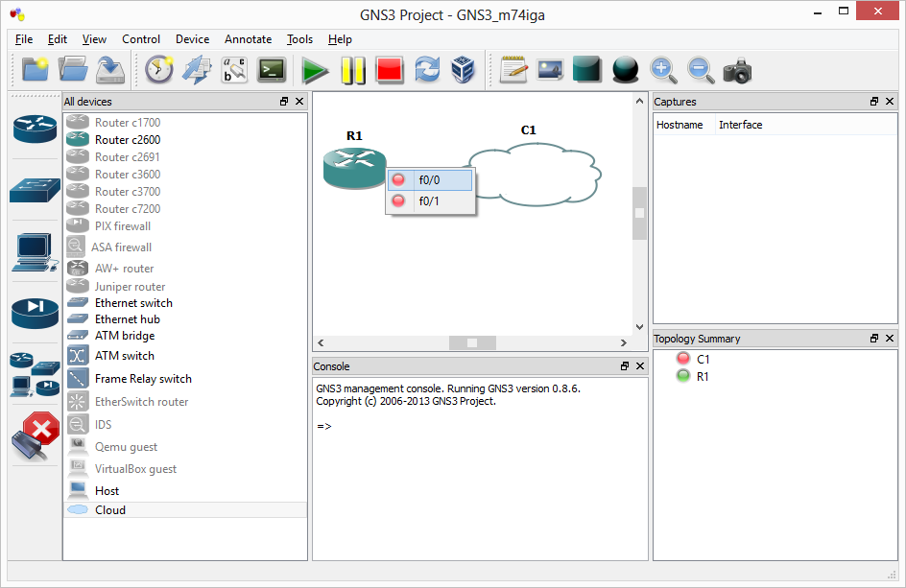Stop all devices with red square button
Screen dimensions: 906x588
(x=390, y=70)
